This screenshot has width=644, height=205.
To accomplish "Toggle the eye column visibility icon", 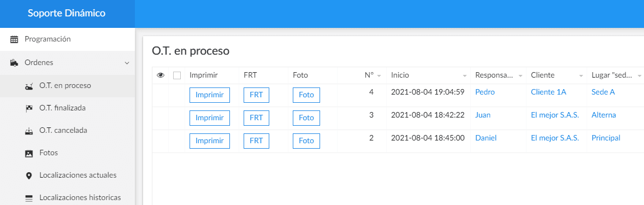I will tap(161, 75).
